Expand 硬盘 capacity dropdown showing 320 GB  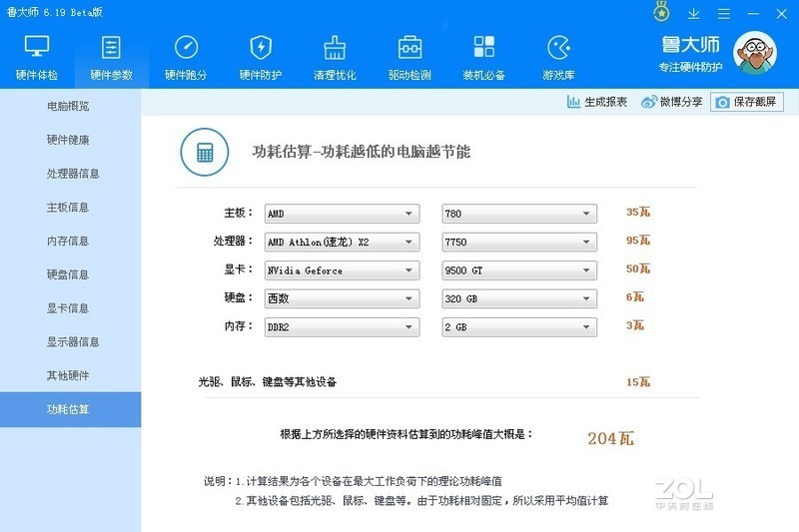click(x=519, y=298)
